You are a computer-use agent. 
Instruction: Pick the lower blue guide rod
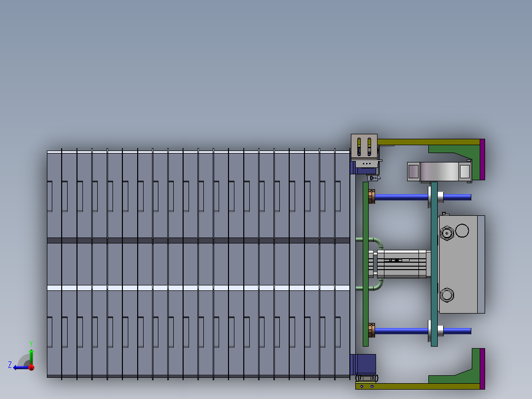pyautogui.click(x=422, y=331)
